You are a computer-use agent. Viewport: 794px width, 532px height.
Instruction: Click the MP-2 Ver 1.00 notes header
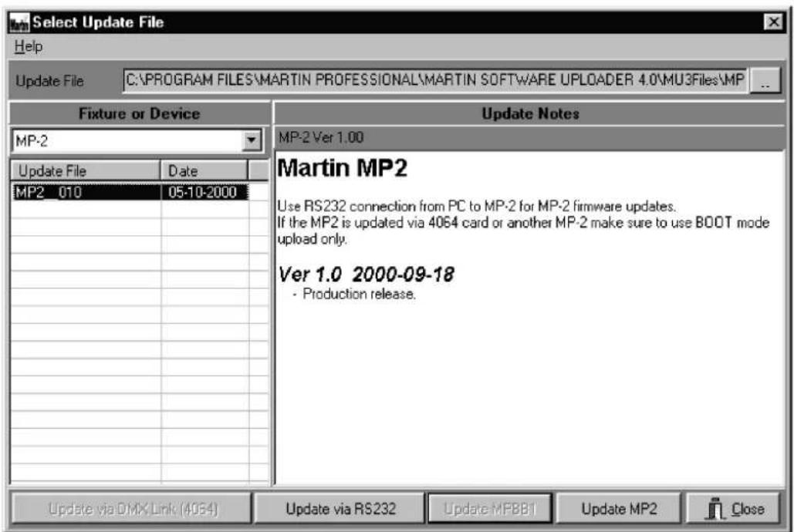point(321,138)
